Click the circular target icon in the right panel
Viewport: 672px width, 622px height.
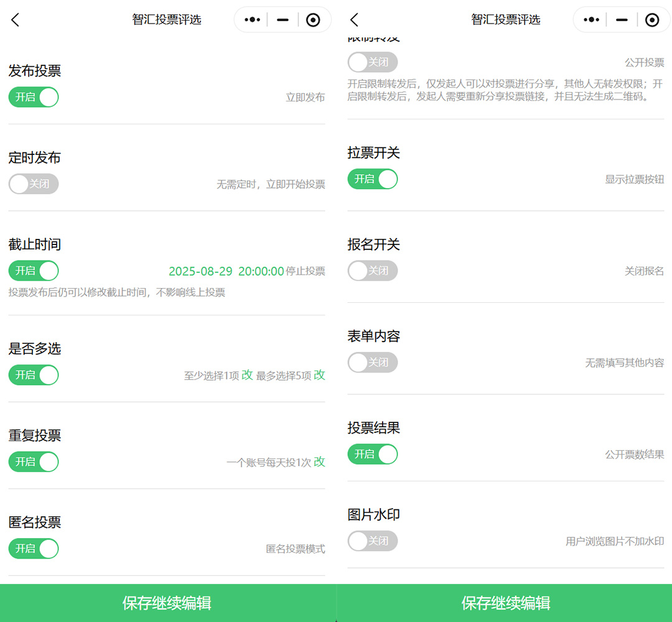[x=651, y=20]
